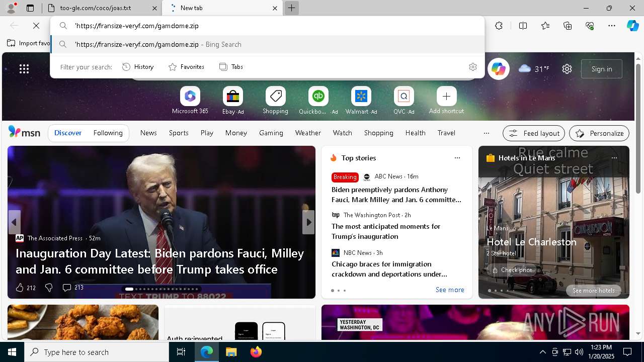Click in the taskbar search box
This screenshot has height=362, width=644.
click(97, 352)
